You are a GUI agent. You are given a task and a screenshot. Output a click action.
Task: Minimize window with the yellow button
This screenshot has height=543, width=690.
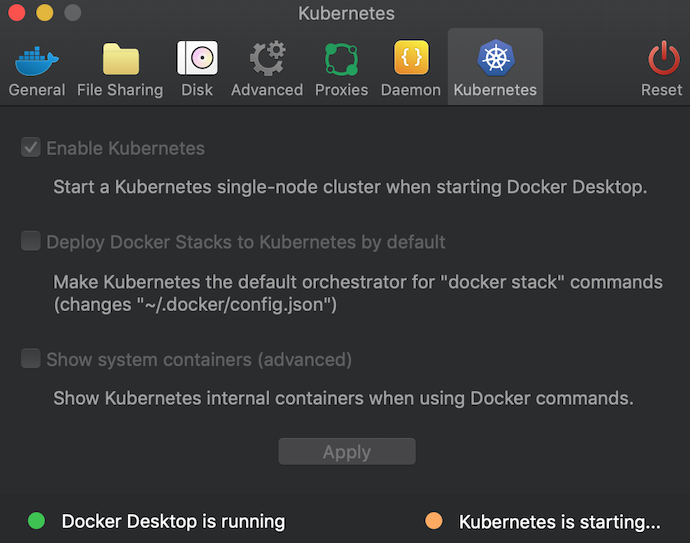pos(45,14)
